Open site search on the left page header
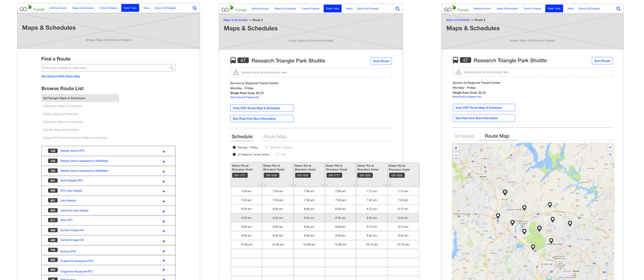This screenshot has width=644, height=280. click(195, 8)
